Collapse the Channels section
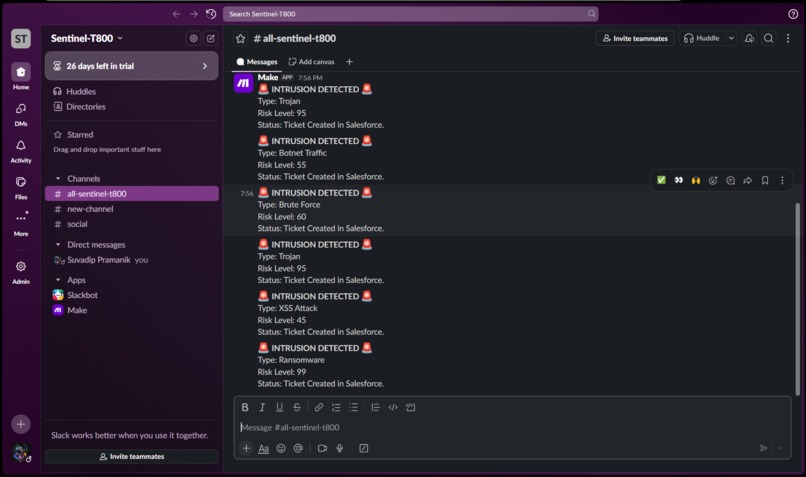The height and width of the screenshot is (477, 806). point(58,178)
